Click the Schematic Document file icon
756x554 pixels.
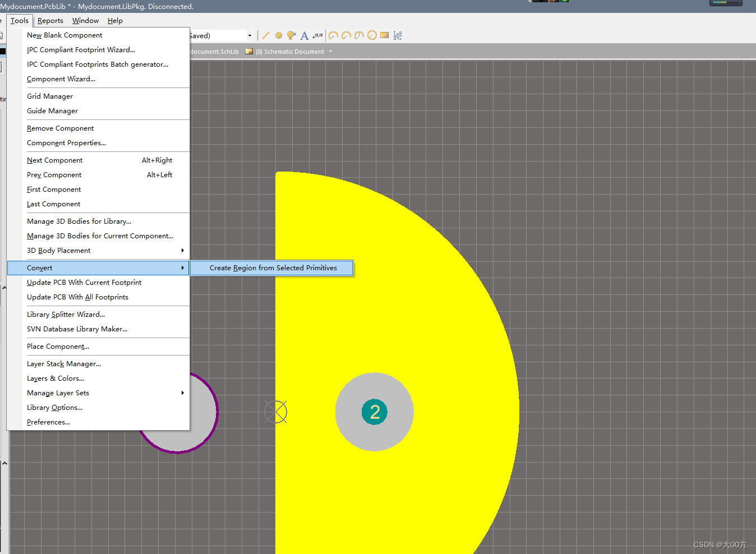click(248, 51)
